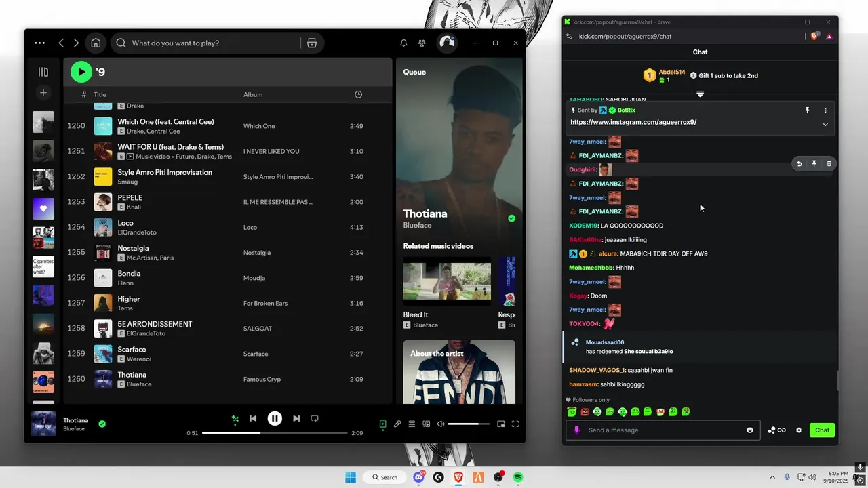Create a new playlist with plus icon
Viewport: 868px width, 488px height.
43,92
